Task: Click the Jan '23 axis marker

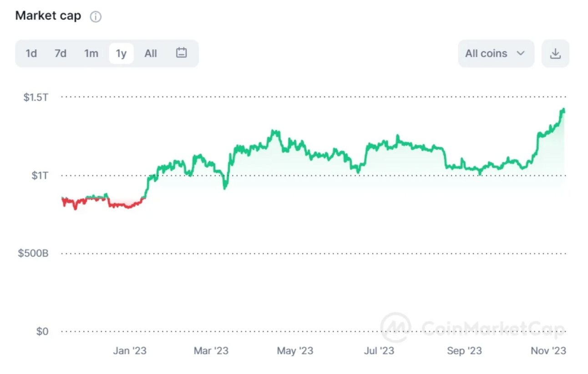Action: pos(130,350)
